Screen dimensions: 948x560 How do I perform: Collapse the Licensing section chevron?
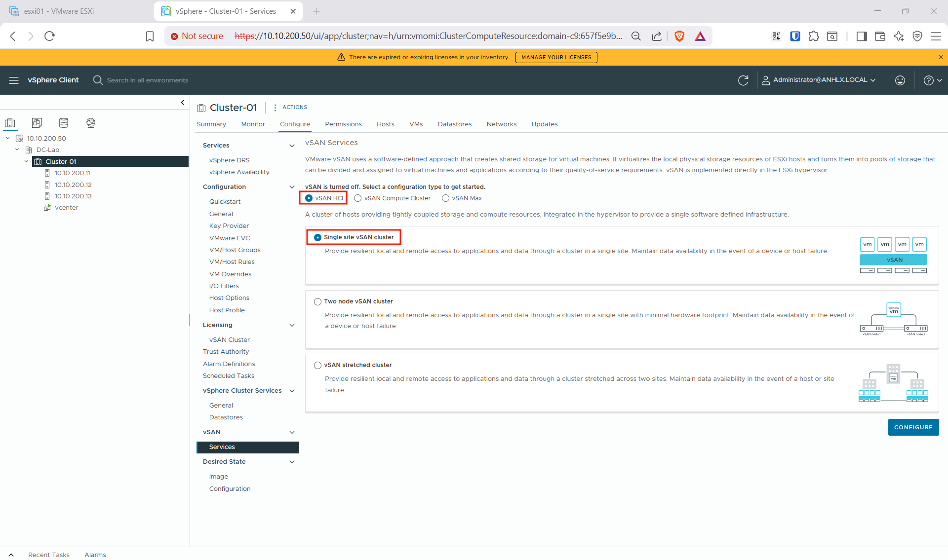coord(292,325)
